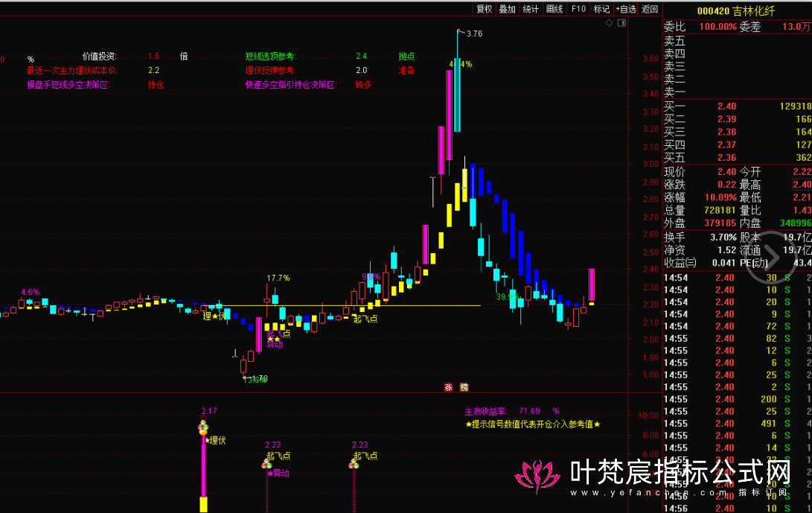Open the 叠加 overlay option
Image resolution: width=812 pixels, height=513 pixels.
(508, 9)
